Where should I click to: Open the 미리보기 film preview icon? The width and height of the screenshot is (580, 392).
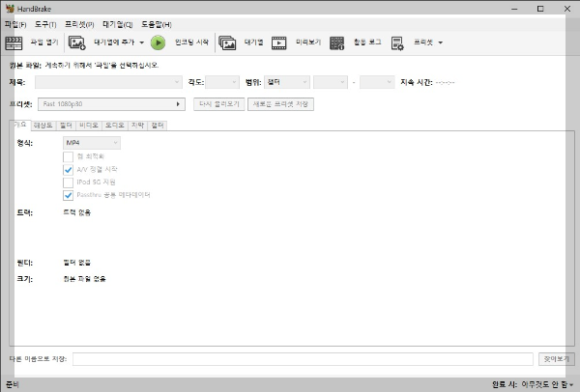point(279,42)
